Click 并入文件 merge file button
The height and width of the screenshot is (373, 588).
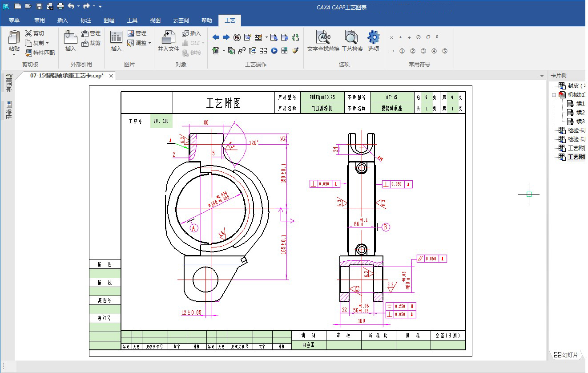coord(168,41)
